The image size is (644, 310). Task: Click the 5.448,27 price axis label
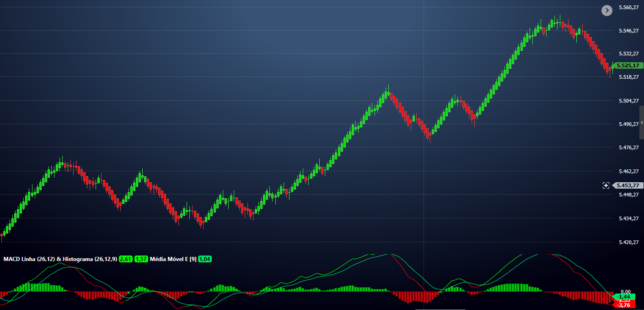628,195
